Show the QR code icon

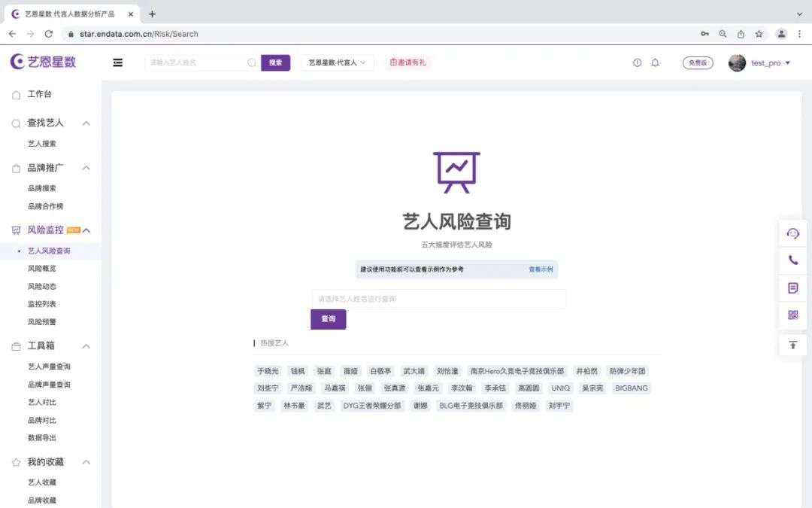pos(793,315)
